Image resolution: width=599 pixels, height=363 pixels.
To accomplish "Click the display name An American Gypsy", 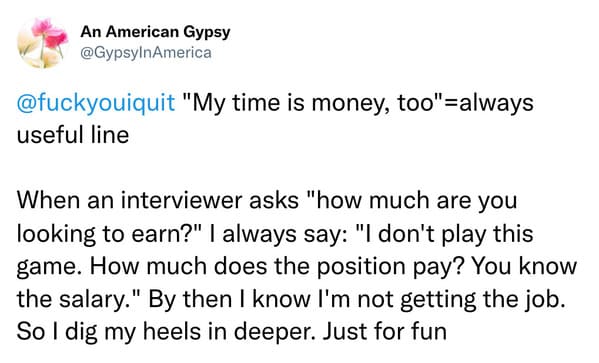I will pos(155,32).
